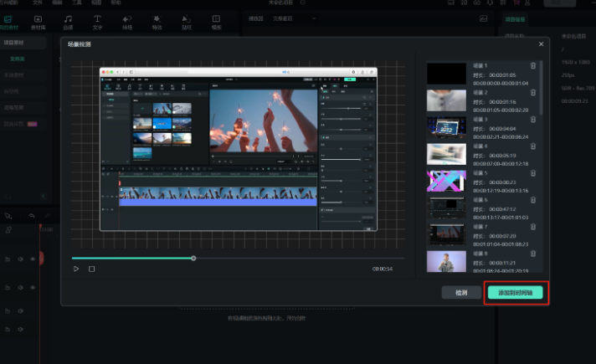Remove 场景 6 using trash icon
This screenshot has width=596, height=364.
[x=533, y=200]
